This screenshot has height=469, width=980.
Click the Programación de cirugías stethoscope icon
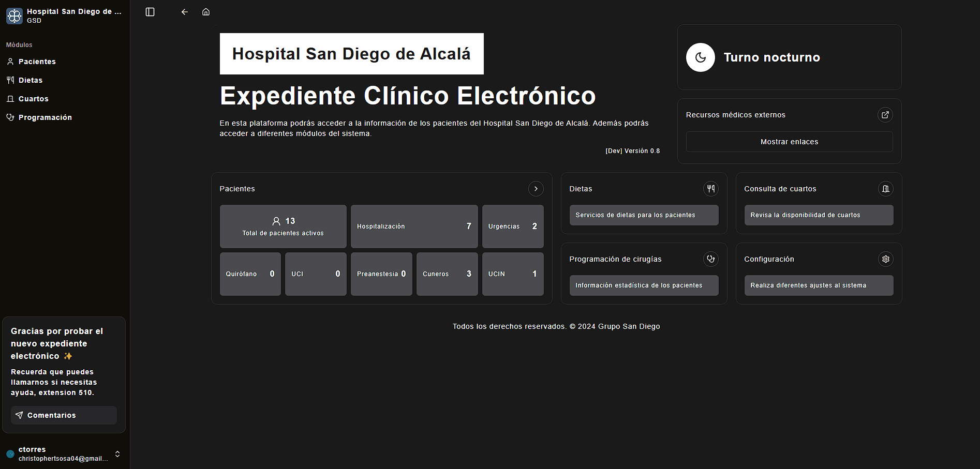pos(711,259)
